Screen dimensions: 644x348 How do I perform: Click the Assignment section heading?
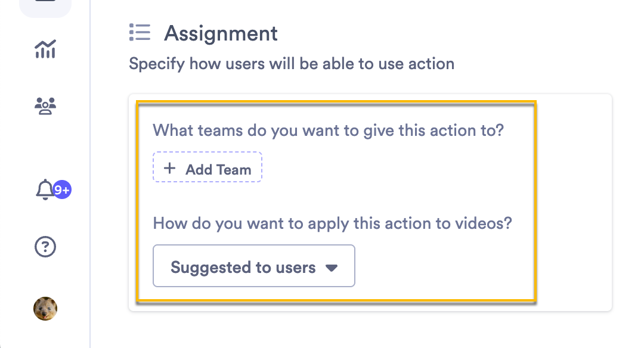point(221,33)
